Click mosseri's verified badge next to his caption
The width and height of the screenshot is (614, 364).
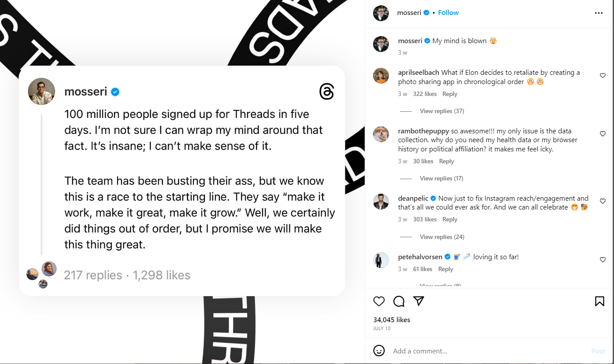[427, 40]
